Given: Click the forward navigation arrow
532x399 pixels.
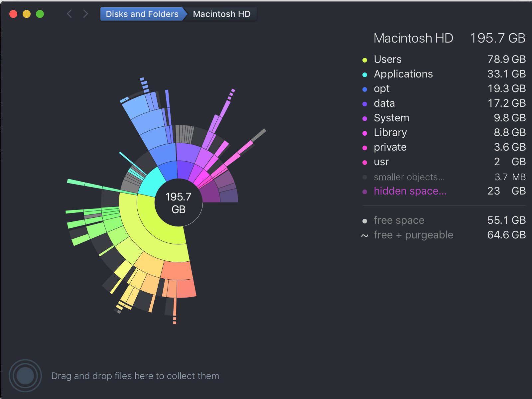Looking at the screenshot, I should click(x=85, y=14).
